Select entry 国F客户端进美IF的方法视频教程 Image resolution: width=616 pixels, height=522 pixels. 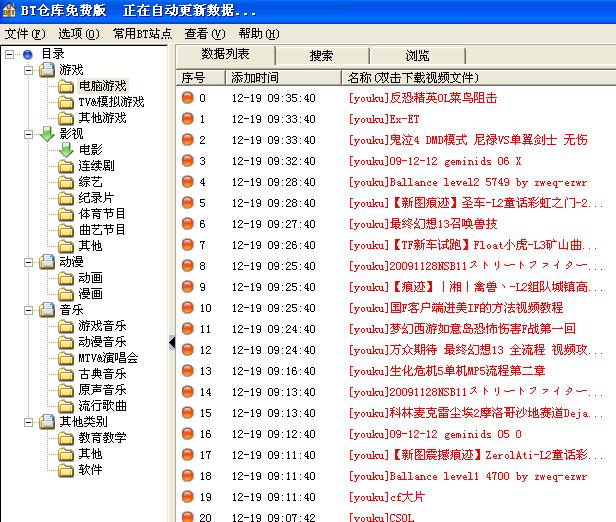point(456,308)
